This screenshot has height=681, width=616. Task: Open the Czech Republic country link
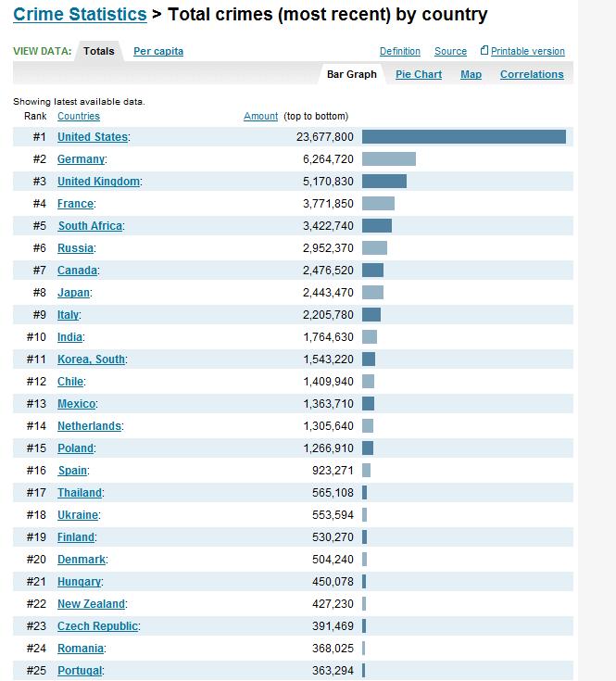(x=97, y=625)
